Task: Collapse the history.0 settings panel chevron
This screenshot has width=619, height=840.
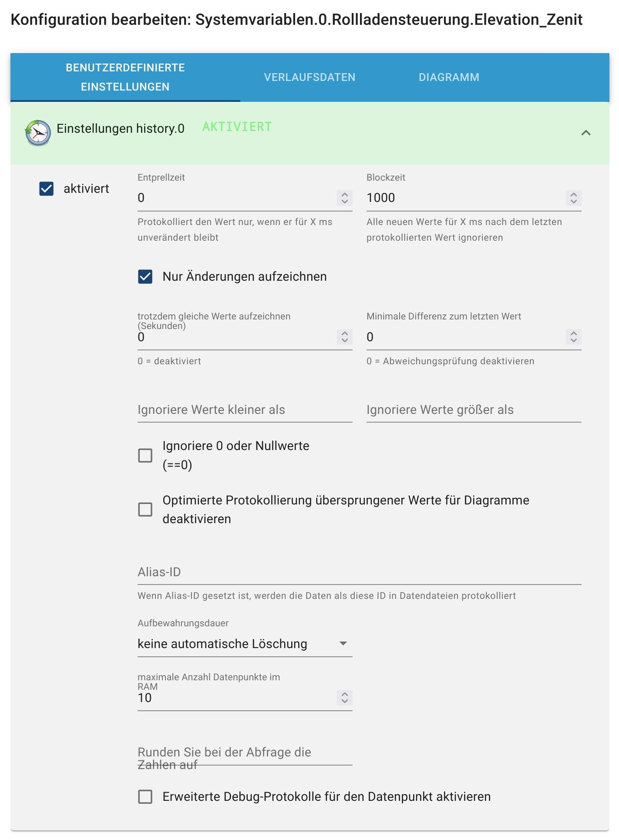Action: pos(586,133)
